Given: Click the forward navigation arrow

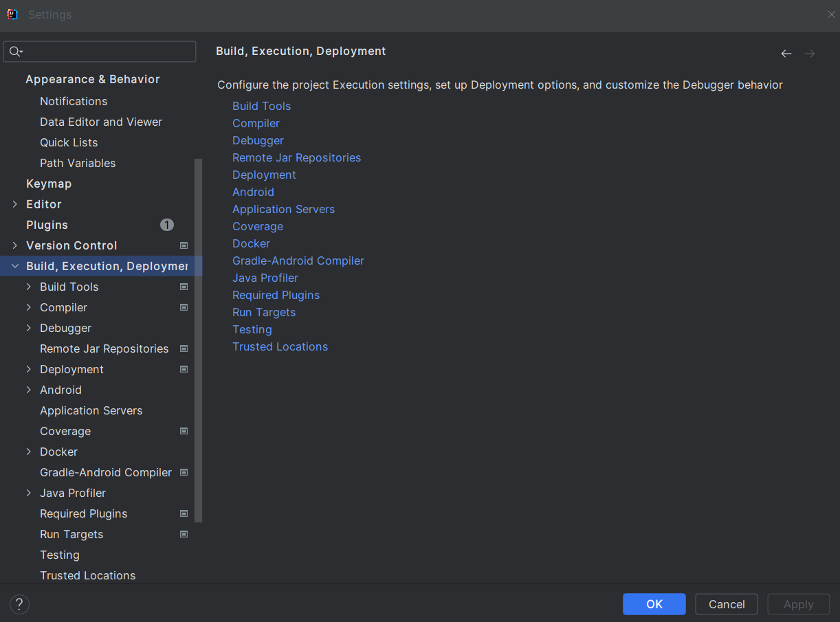Looking at the screenshot, I should pos(810,54).
